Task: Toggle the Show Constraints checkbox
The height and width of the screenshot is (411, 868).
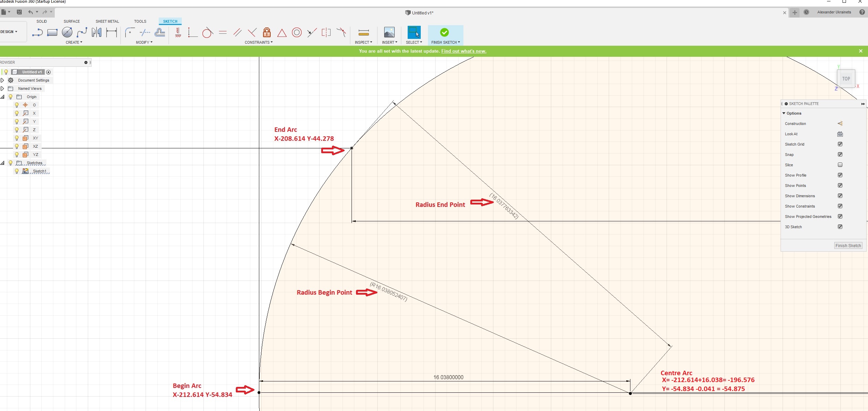Action: click(840, 206)
